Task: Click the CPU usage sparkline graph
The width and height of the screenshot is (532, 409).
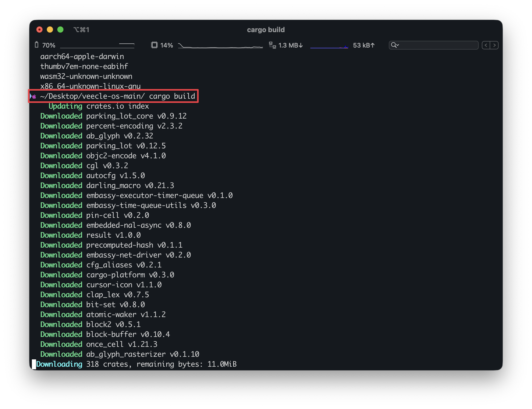Action: 220,46
